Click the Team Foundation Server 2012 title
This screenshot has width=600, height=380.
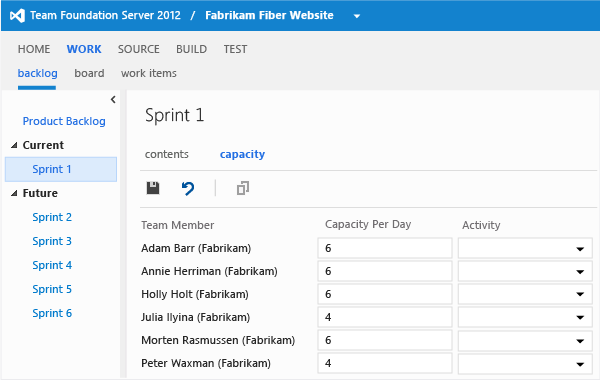(105, 15)
